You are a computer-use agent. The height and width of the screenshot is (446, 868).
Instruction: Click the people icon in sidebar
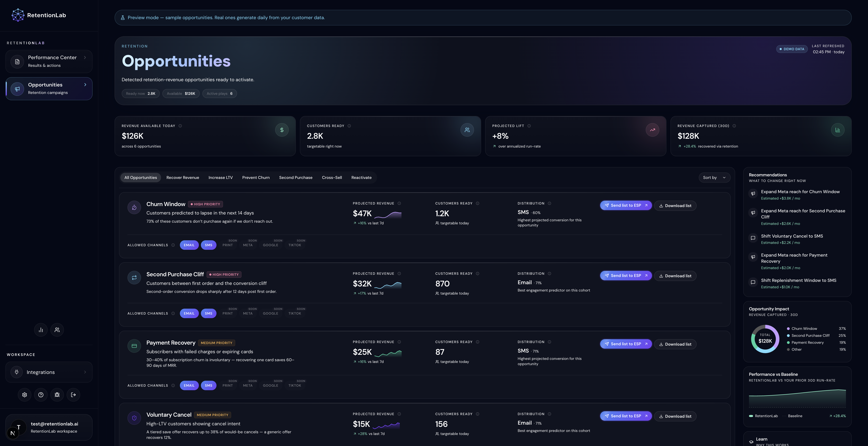[57, 330]
